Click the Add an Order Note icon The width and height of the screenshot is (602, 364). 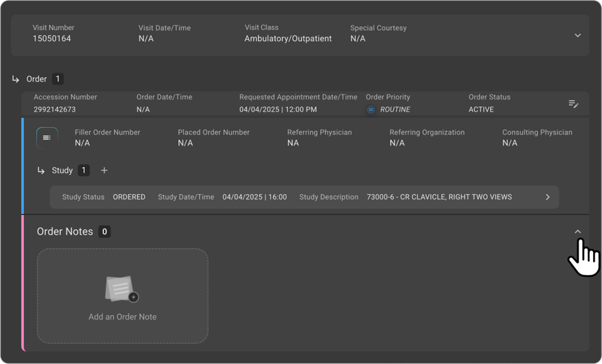point(122,289)
